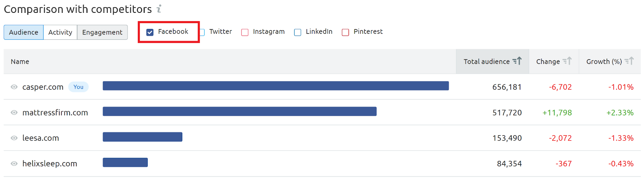Image resolution: width=644 pixels, height=180 pixels.
Task: Hide casper.com row with eye icon
Action: click(14, 87)
